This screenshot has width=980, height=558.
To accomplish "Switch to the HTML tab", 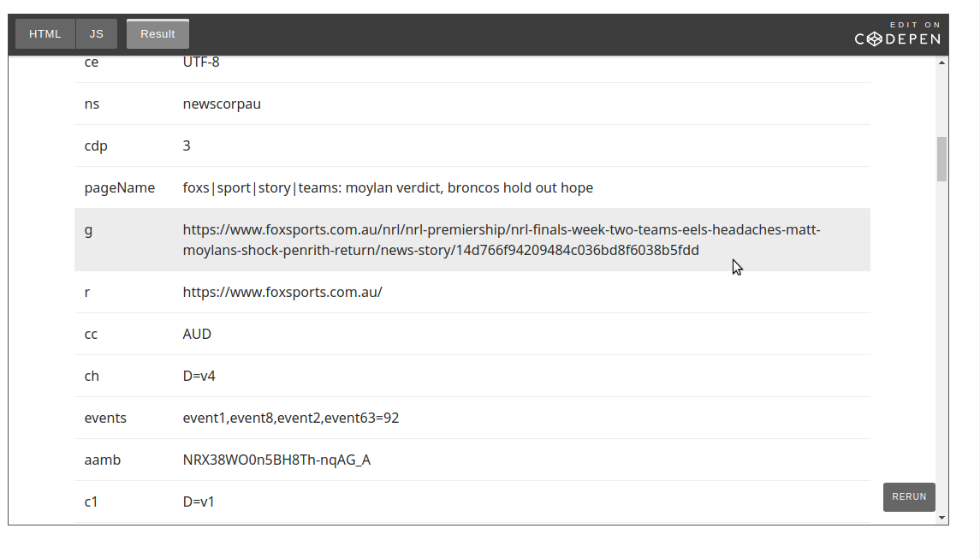I will click(45, 33).
